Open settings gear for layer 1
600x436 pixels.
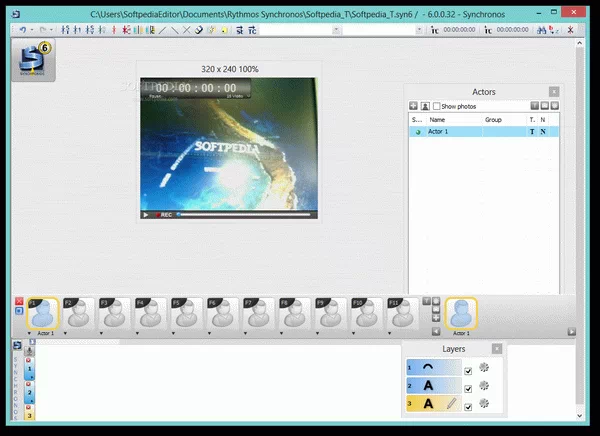(484, 369)
